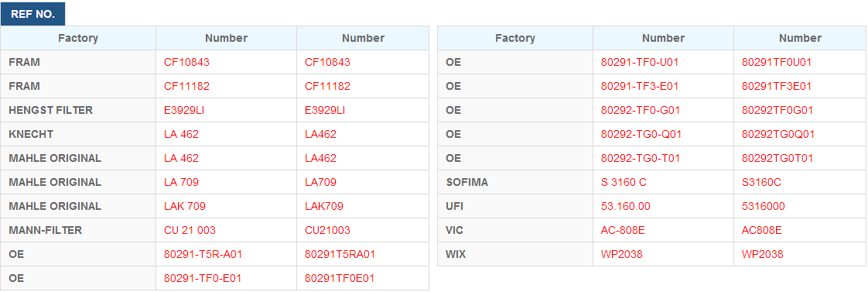Open UFI reference 53.160.00
This screenshot has height=292, width=868.
tap(626, 206)
